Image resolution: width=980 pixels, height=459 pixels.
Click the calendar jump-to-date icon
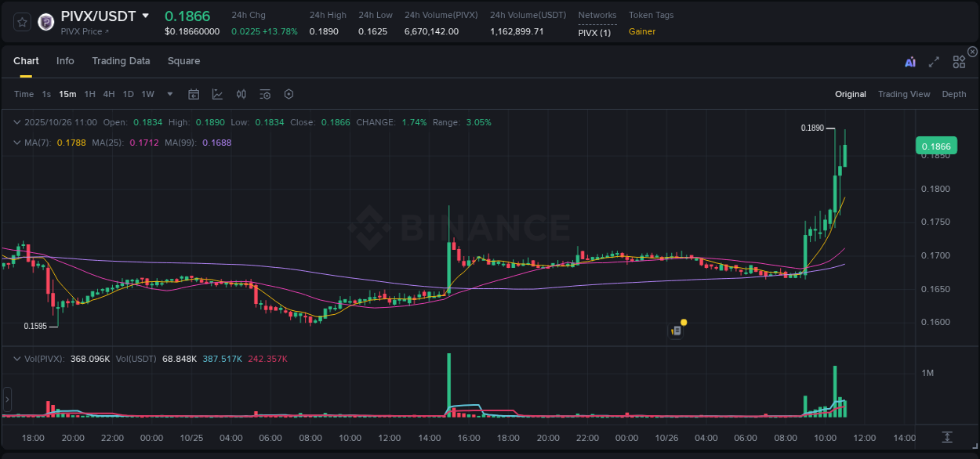[194, 93]
